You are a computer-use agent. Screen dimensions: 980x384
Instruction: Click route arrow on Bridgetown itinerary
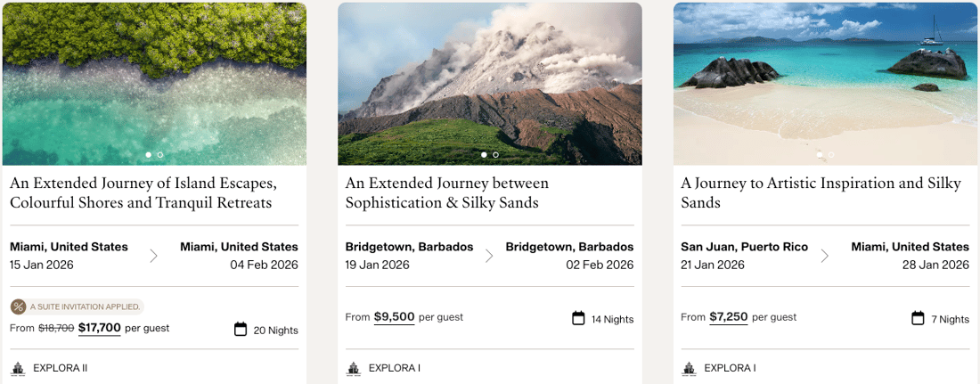click(489, 256)
